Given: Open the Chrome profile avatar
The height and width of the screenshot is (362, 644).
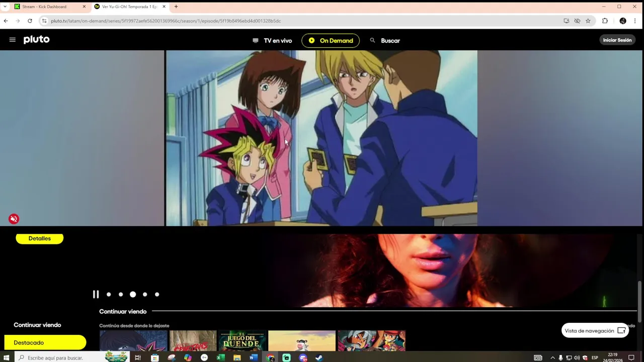Looking at the screenshot, I should pos(623,21).
